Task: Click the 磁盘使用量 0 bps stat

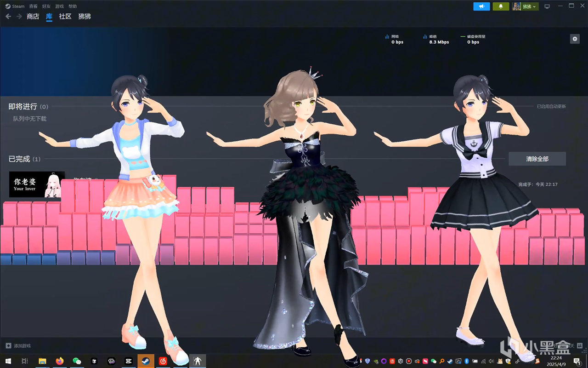Action: click(x=473, y=39)
